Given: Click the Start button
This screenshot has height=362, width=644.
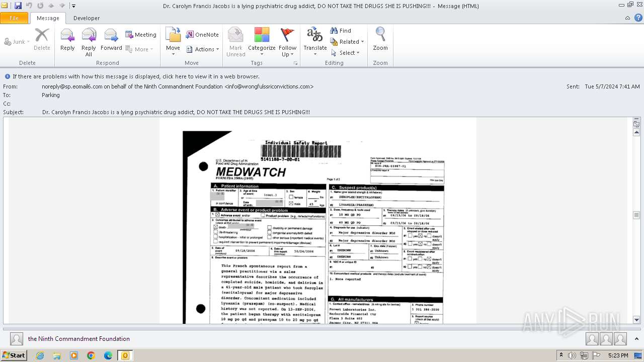Looking at the screenshot, I should click(14, 355).
